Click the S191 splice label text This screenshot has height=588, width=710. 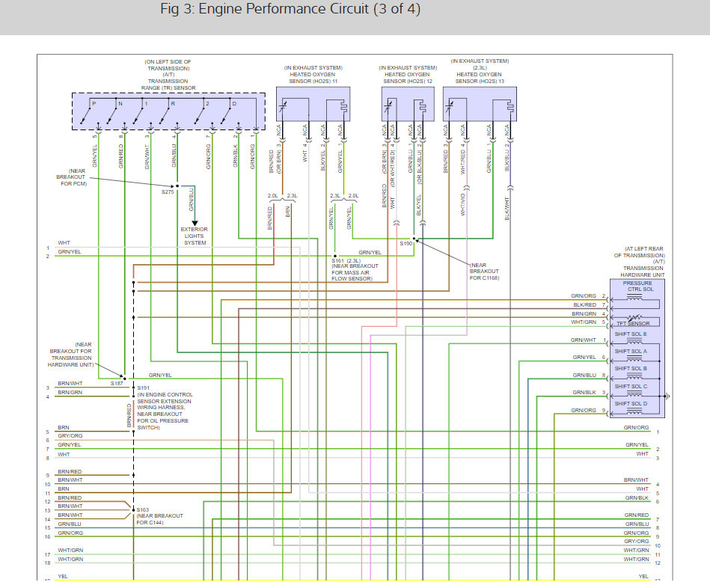pyautogui.click(x=143, y=388)
